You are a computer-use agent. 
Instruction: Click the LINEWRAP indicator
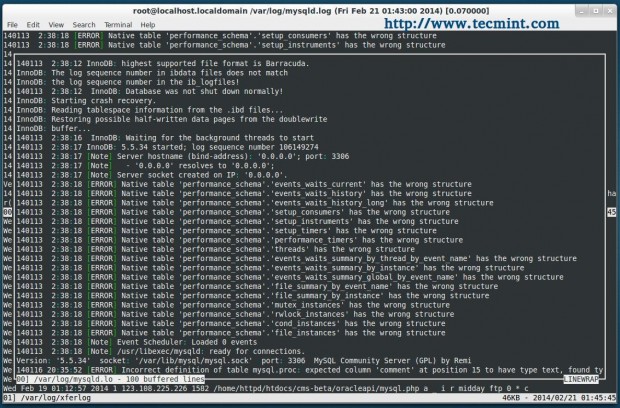(581, 379)
